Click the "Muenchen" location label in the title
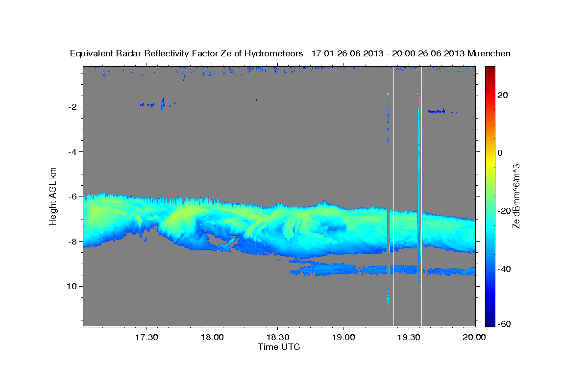 click(489, 54)
